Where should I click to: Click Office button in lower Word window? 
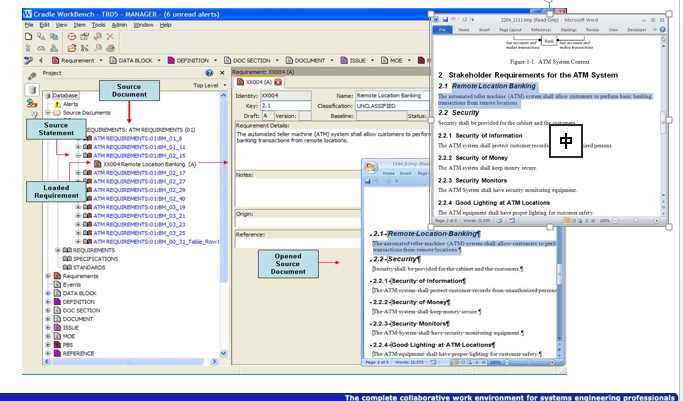(371, 167)
